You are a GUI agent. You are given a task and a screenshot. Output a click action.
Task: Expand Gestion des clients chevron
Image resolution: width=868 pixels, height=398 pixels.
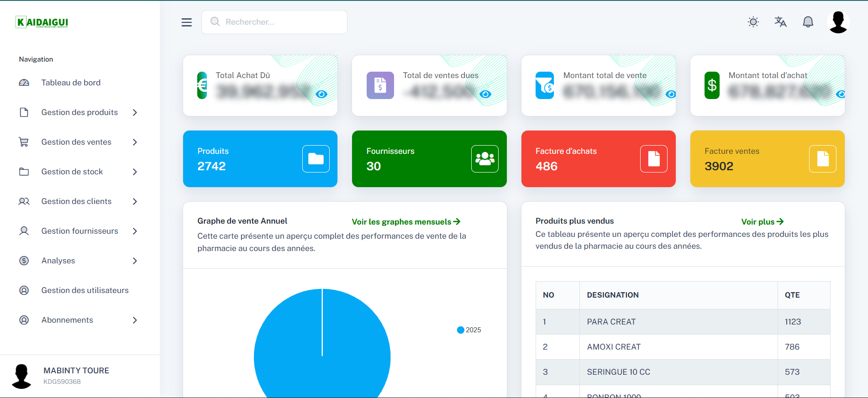click(x=135, y=201)
